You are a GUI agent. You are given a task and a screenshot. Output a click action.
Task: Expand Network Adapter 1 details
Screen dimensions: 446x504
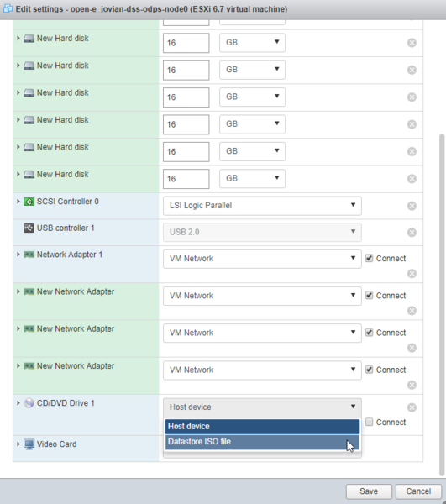point(18,255)
